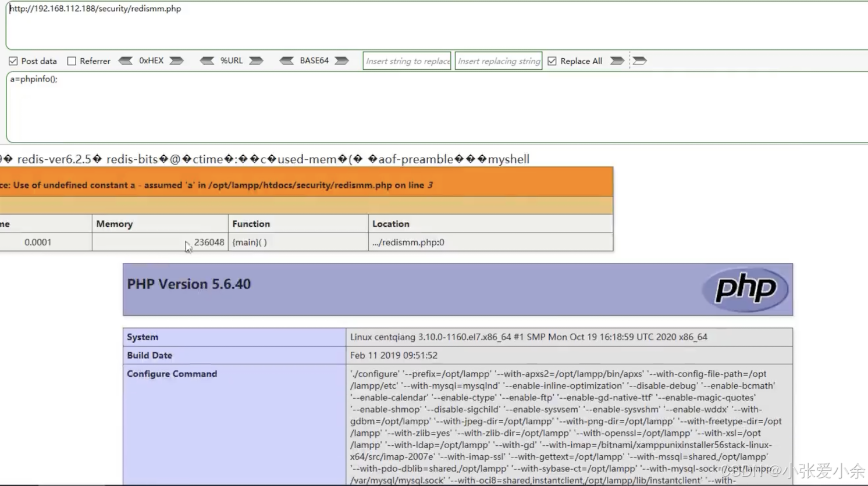Click the %URL decode left arrow
The width and height of the screenshot is (868, 486).
point(207,60)
